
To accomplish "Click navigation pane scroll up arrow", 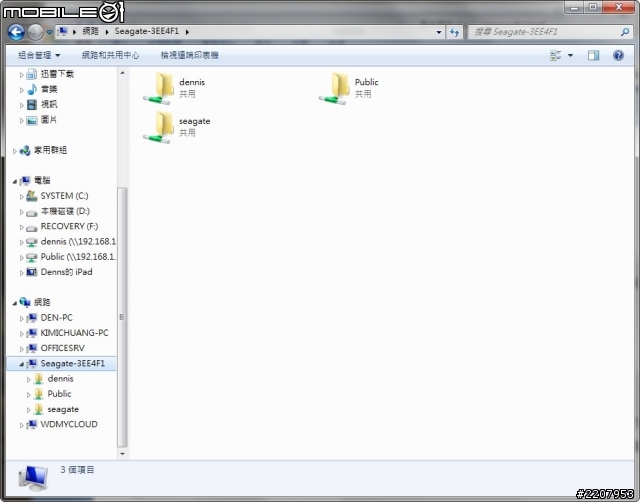I will [x=122, y=73].
